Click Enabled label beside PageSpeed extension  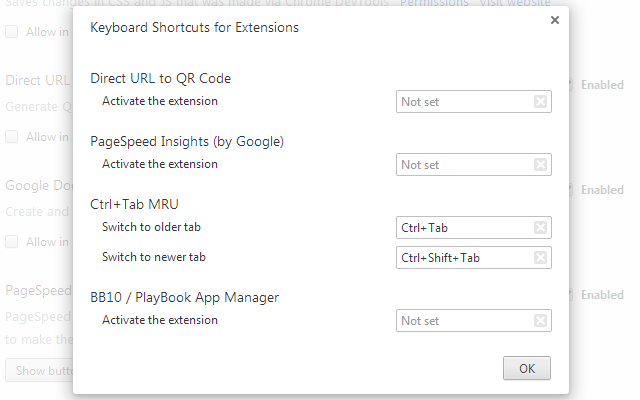tap(602, 295)
